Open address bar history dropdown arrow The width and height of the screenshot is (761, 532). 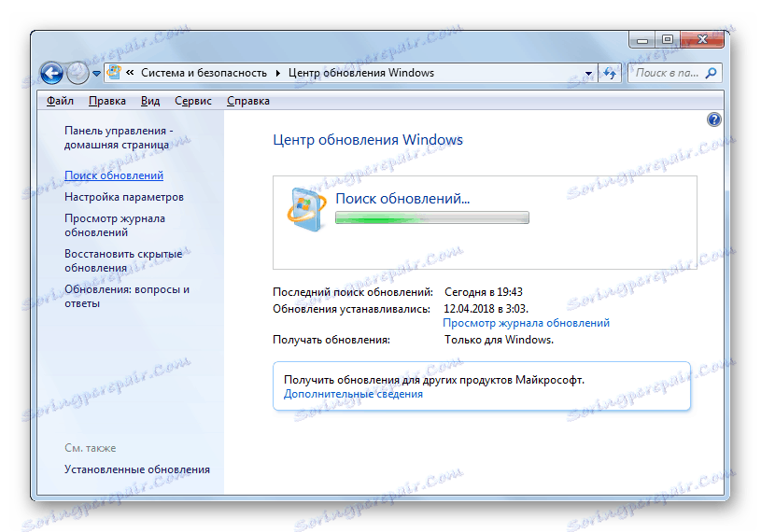(588, 73)
